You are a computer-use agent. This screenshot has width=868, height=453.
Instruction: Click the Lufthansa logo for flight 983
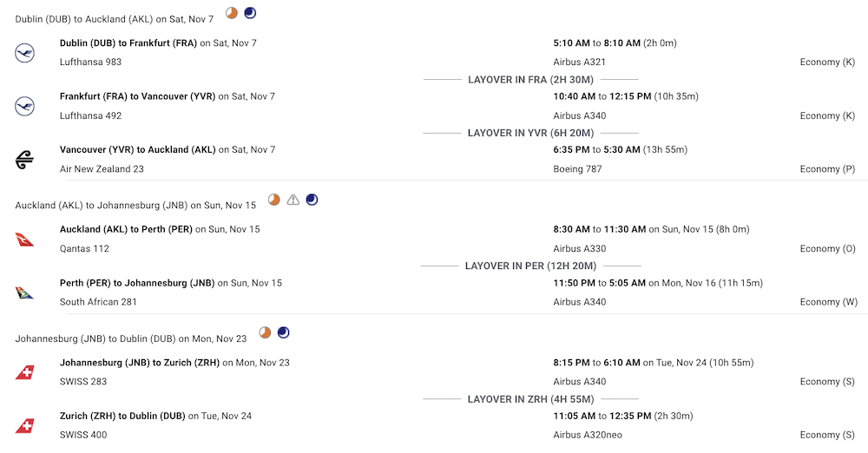24,53
